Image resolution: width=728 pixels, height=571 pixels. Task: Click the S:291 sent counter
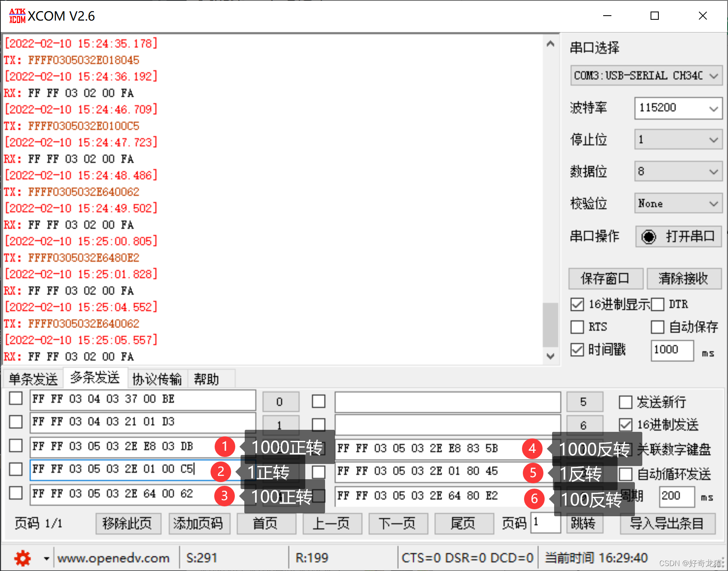click(x=201, y=558)
